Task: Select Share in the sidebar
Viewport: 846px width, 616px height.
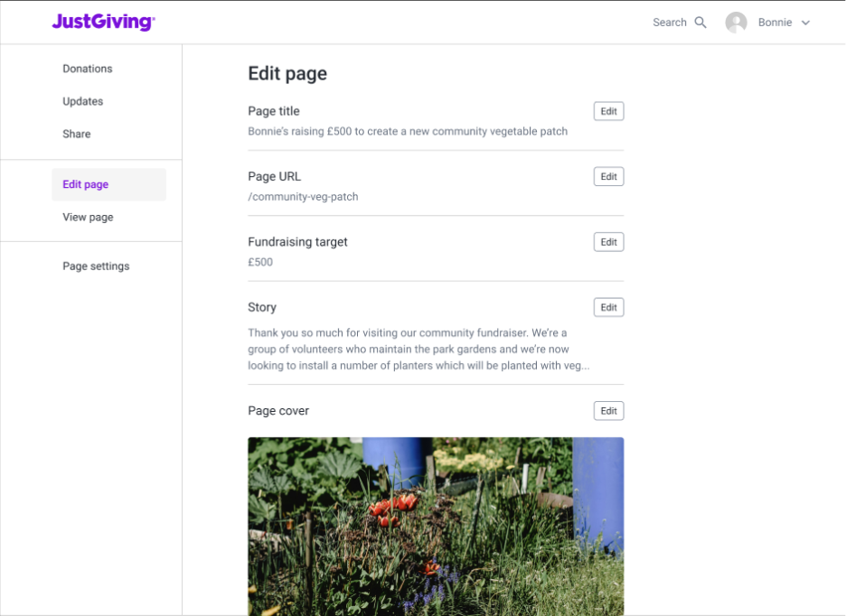Action: [77, 134]
